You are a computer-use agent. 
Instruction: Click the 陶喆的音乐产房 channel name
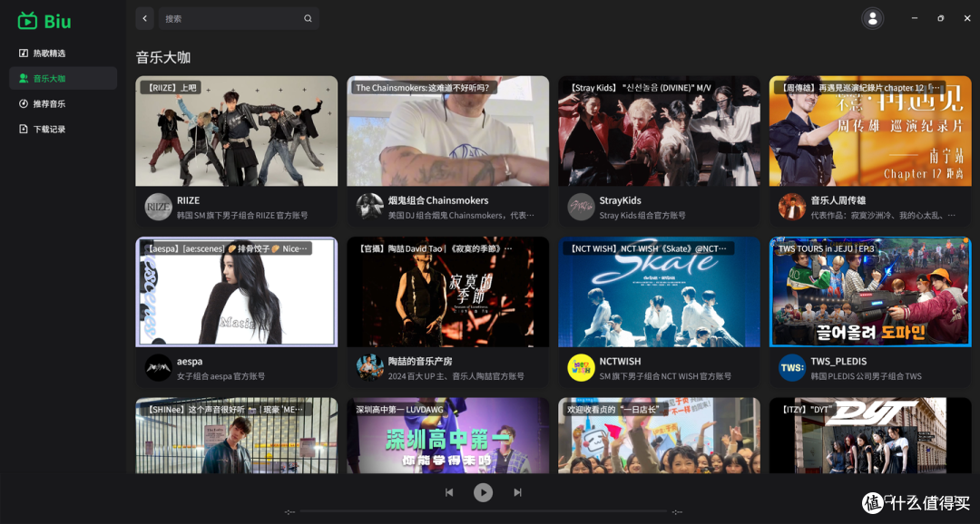(x=420, y=362)
